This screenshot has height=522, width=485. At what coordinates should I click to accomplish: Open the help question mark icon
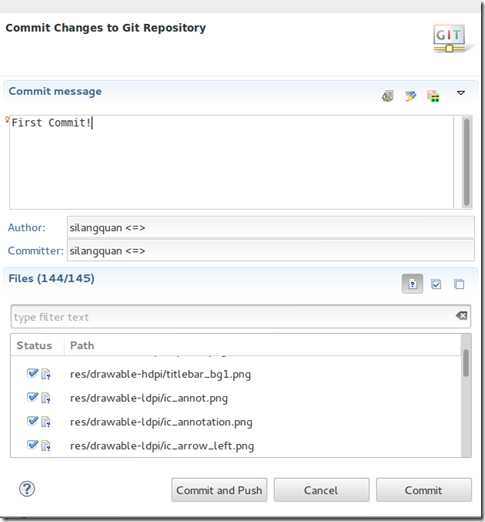click(x=27, y=489)
